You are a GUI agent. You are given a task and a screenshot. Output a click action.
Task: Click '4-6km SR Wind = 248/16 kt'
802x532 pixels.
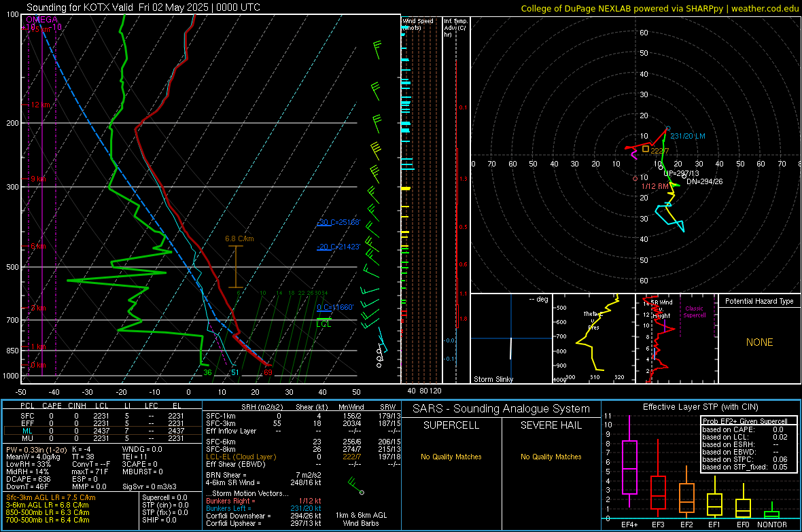[x=264, y=483]
